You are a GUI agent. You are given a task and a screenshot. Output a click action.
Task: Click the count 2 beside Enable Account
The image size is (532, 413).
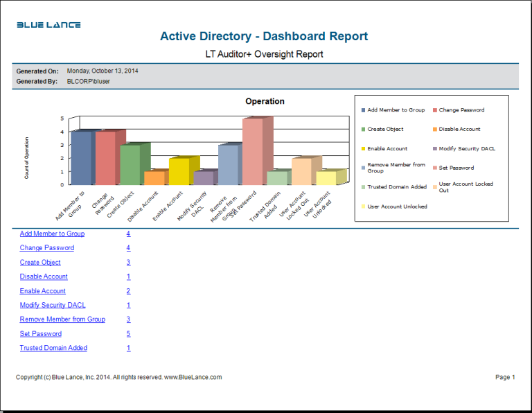coord(128,291)
